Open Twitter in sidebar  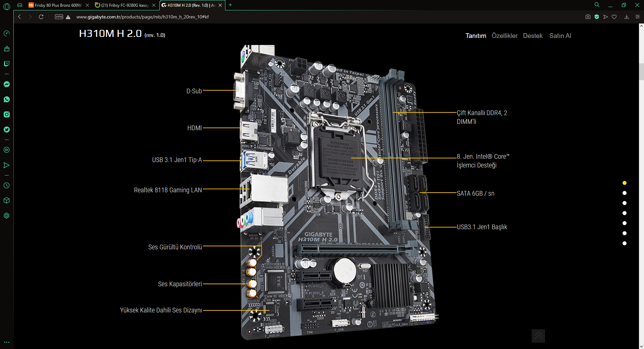click(7, 130)
